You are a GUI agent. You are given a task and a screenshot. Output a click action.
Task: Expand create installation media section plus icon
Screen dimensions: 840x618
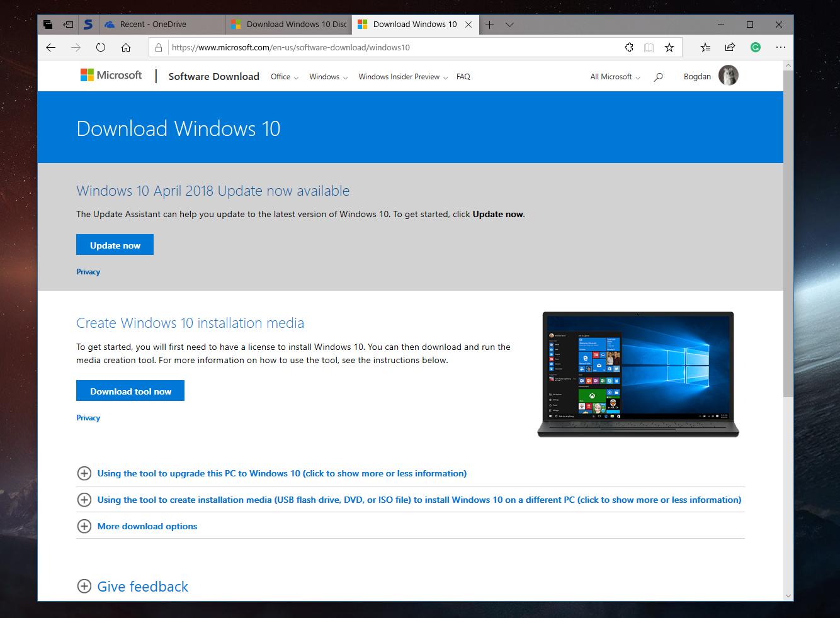pos(84,500)
